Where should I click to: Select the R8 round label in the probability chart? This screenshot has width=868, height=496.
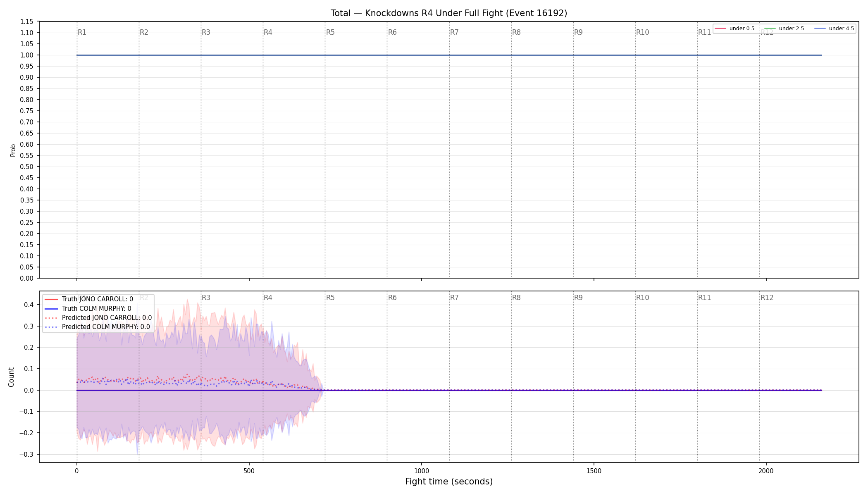pyautogui.click(x=516, y=32)
